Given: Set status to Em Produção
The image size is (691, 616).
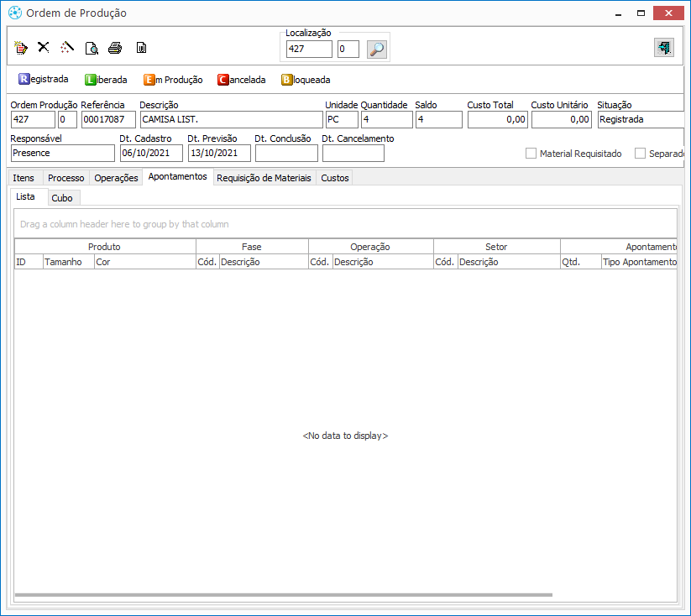Looking at the screenshot, I should pyautogui.click(x=173, y=80).
